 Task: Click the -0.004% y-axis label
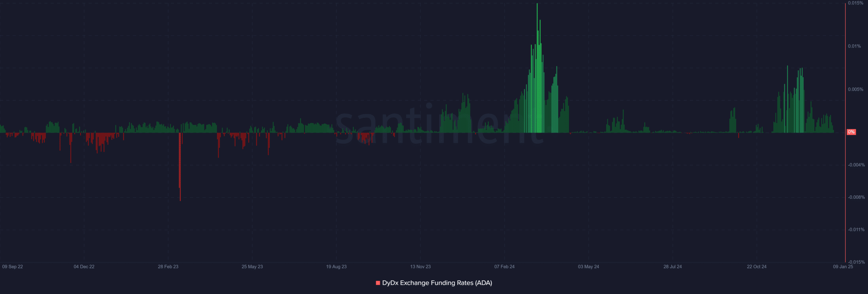coord(856,165)
